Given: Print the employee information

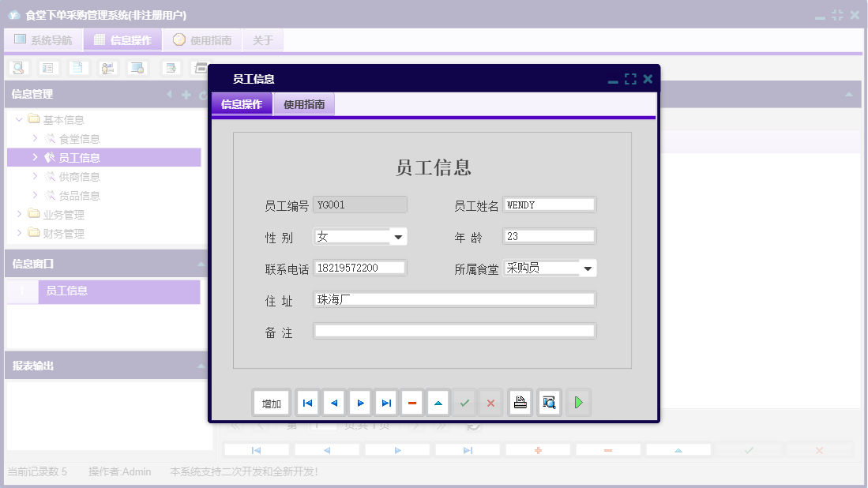Looking at the screenshot, I should click(x=520, y=402).
